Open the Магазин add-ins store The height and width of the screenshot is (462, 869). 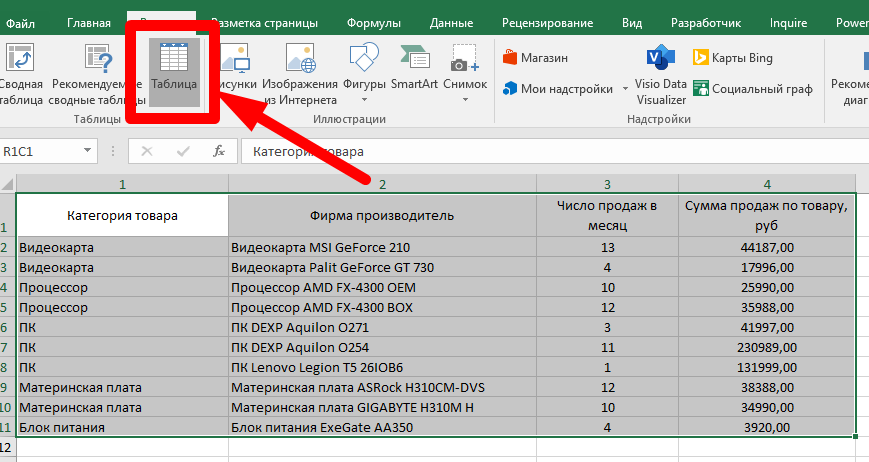(x=535, y=58)
